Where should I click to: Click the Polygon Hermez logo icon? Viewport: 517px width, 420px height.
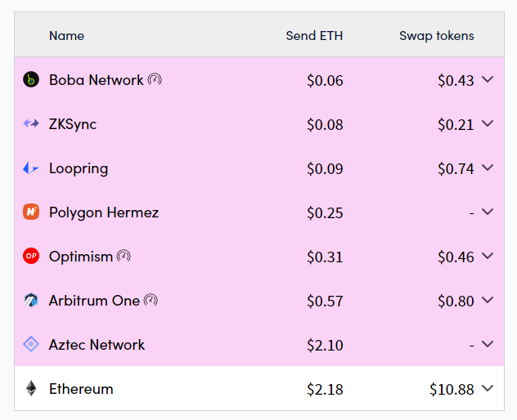[x=31, y=212]
